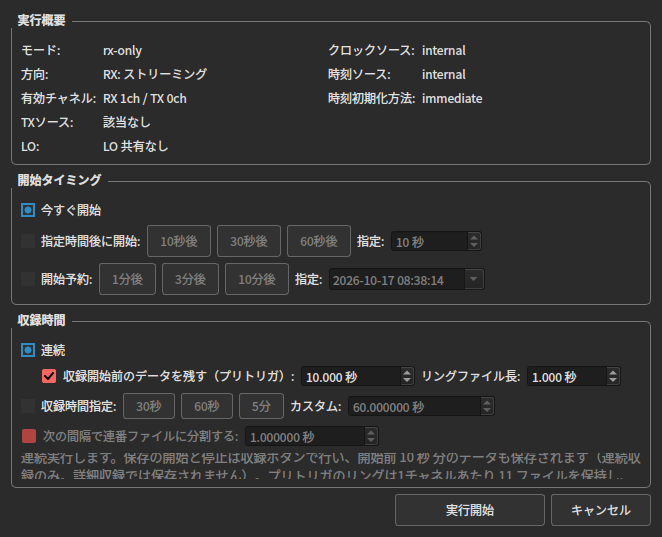The image size is (662, 537).
Task: Uncheck the プリトリガ pre-trigger checkbox
Action: [x=49, y=376]
